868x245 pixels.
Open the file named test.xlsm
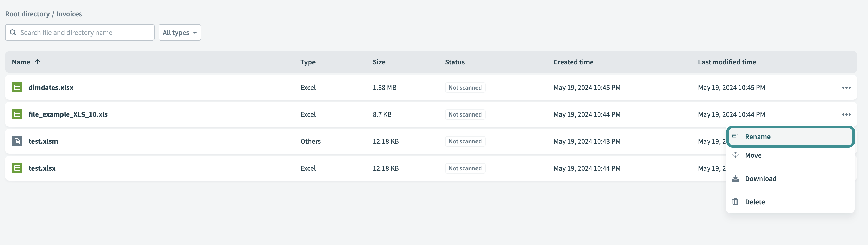[x=43, y=141]
